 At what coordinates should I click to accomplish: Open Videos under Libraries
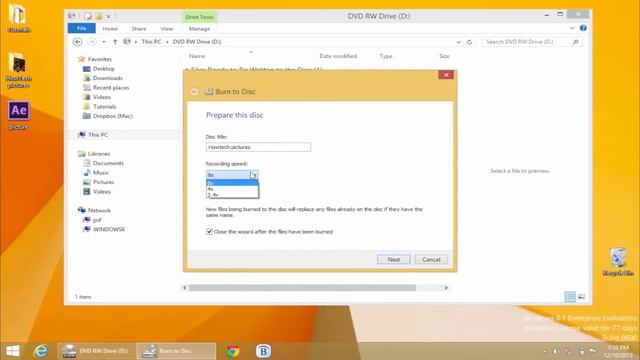coord(101,191)
